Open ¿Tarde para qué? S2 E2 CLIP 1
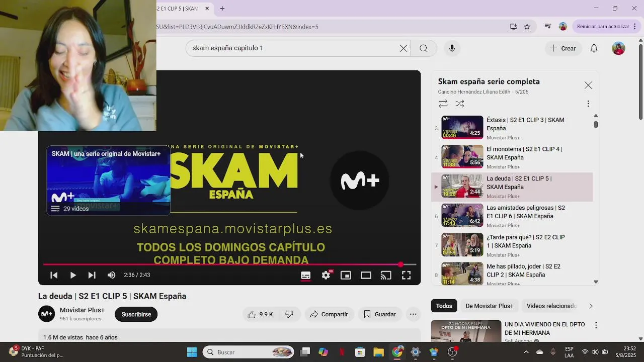This screenshot has height=362, width=644. 512,245
